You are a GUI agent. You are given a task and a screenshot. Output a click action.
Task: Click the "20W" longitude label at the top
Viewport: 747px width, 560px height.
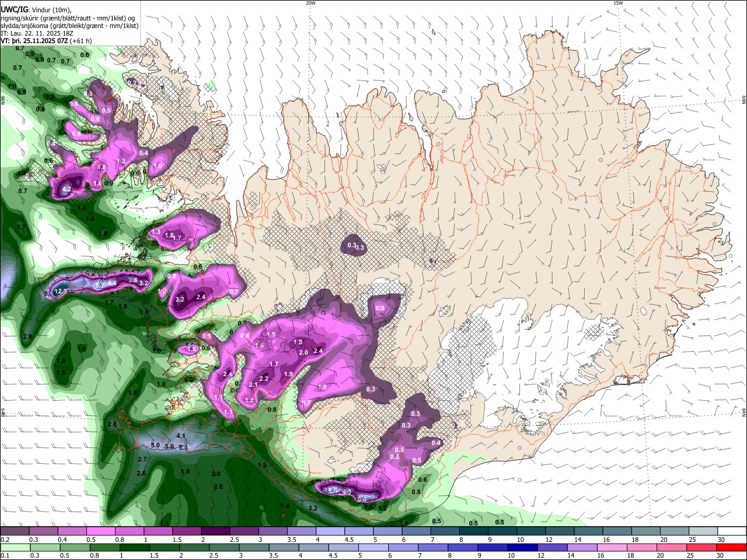tap(310, 3)
